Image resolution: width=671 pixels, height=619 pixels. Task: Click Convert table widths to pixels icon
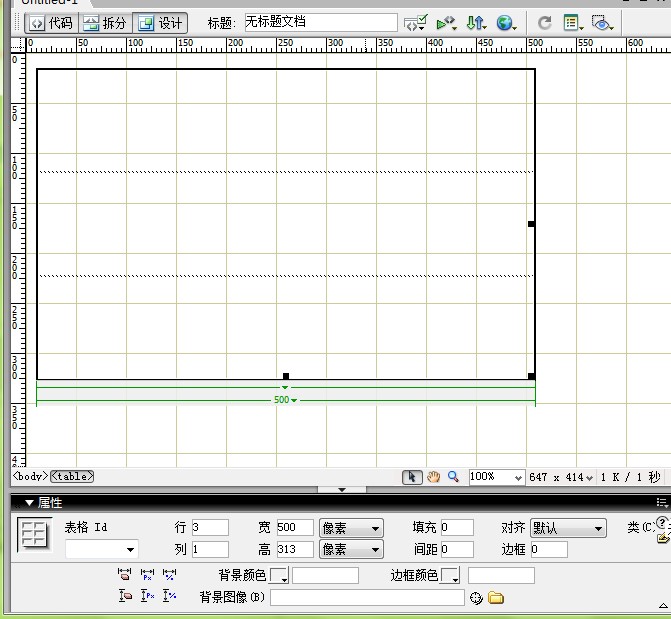(x=147, y=574)
